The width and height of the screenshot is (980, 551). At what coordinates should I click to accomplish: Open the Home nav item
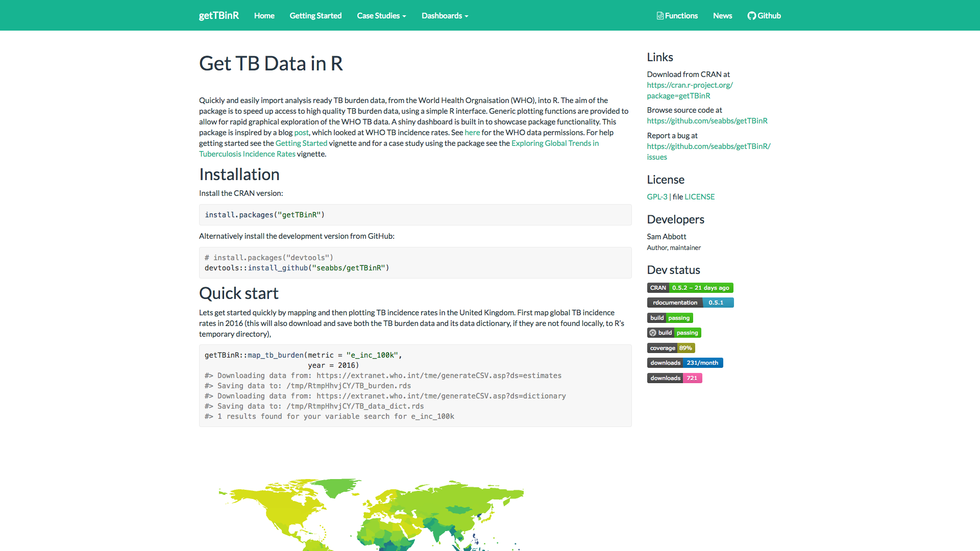coord(264,15)
